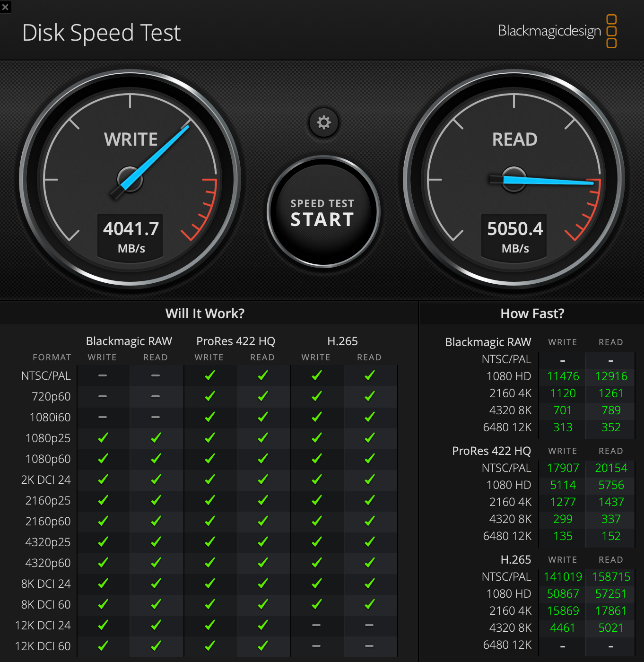
Task: Click Blackmagic RAW write dash for 1080i60
Action: (x=103, y=417)
